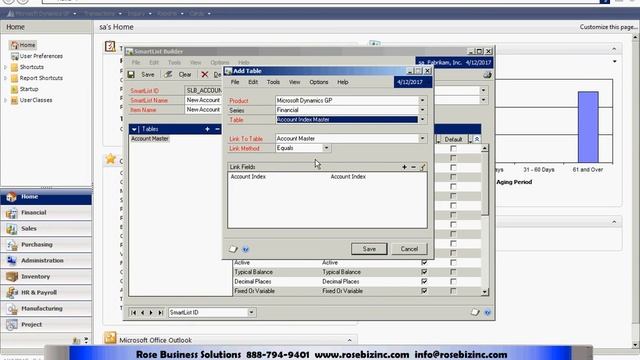
Task: Click the Cancel button in Add Table window
Action: (x=409, y=249)
